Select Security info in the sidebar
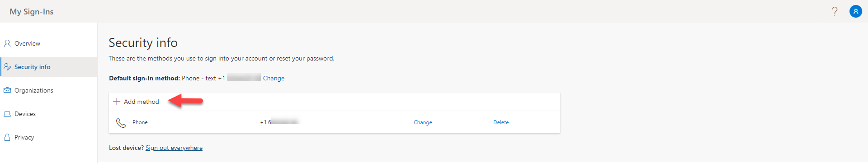This screenshot has width=868, height=163. (x=48, y=67)
